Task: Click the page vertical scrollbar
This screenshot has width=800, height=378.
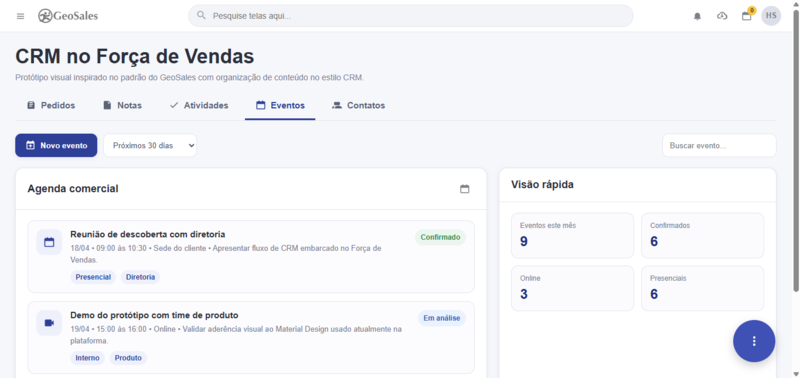Action: point(796,150)
